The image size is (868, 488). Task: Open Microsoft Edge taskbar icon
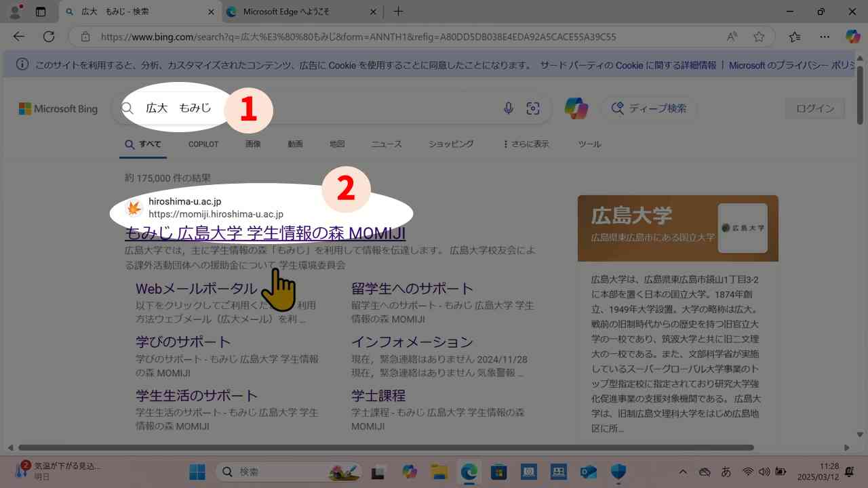pos(469,471)
